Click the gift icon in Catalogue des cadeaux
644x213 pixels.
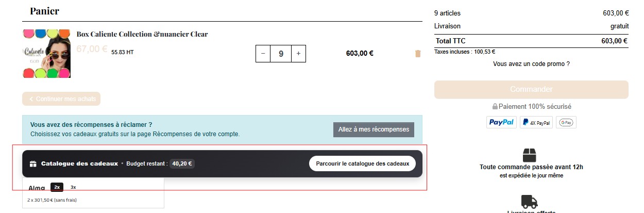(x=33, y=164)
